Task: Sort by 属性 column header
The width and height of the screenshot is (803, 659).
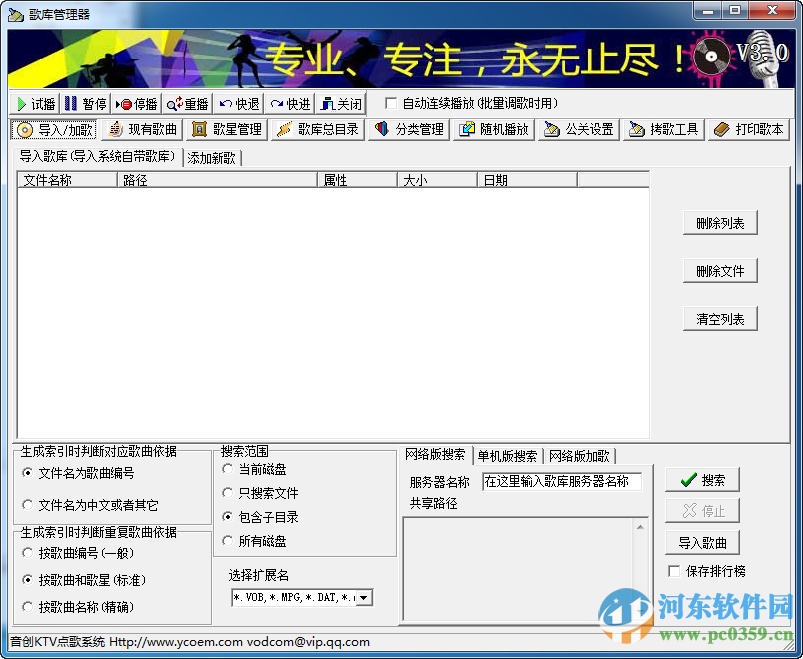Action: (x=358, y=180)
